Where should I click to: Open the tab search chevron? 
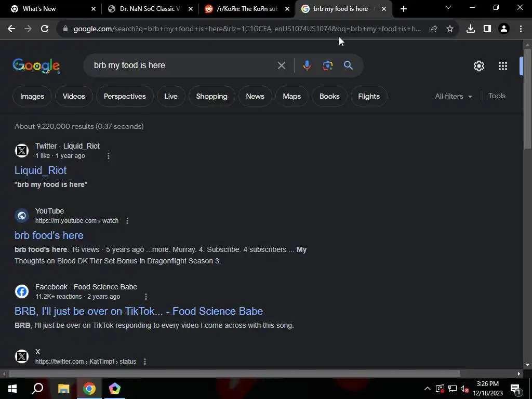(x=448, y=7)
